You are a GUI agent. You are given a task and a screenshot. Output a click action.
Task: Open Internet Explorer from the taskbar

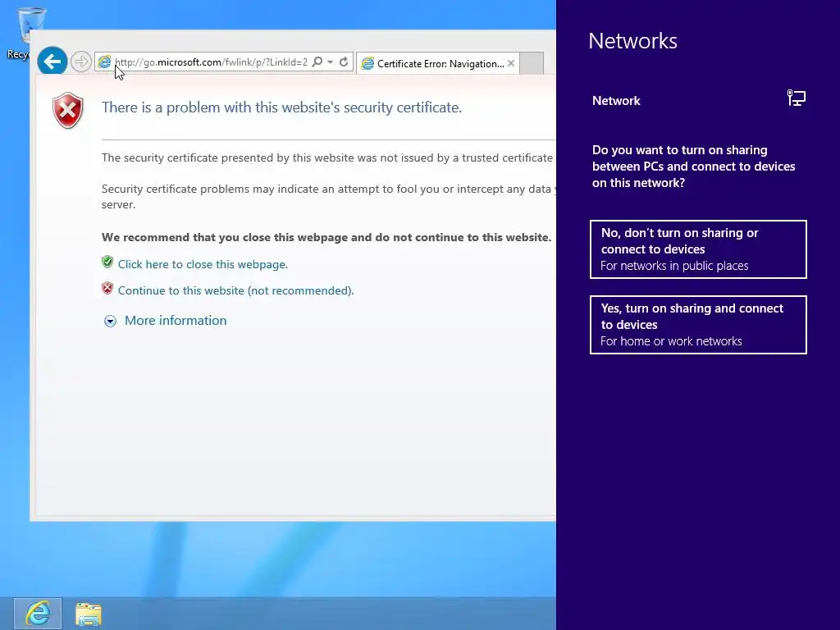(38, 614)
